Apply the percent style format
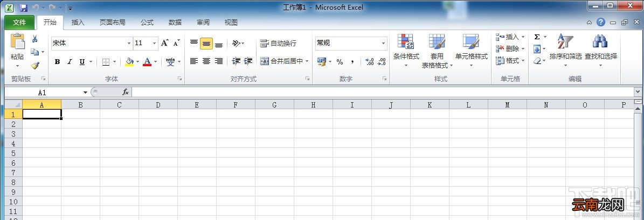The height and width of the screenshot is (220, 644). 340,61
